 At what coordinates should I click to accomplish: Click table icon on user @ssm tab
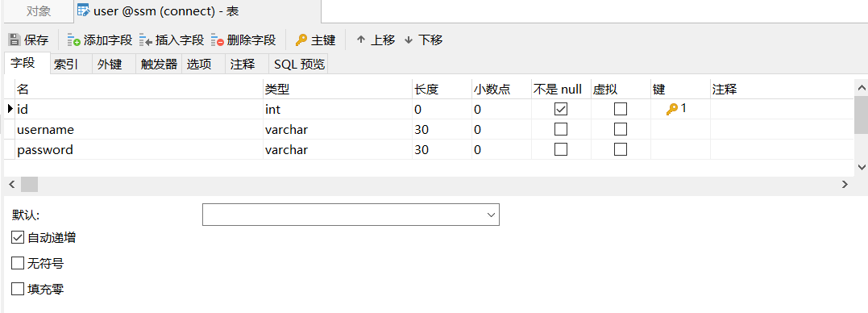(x=84, y=10)
